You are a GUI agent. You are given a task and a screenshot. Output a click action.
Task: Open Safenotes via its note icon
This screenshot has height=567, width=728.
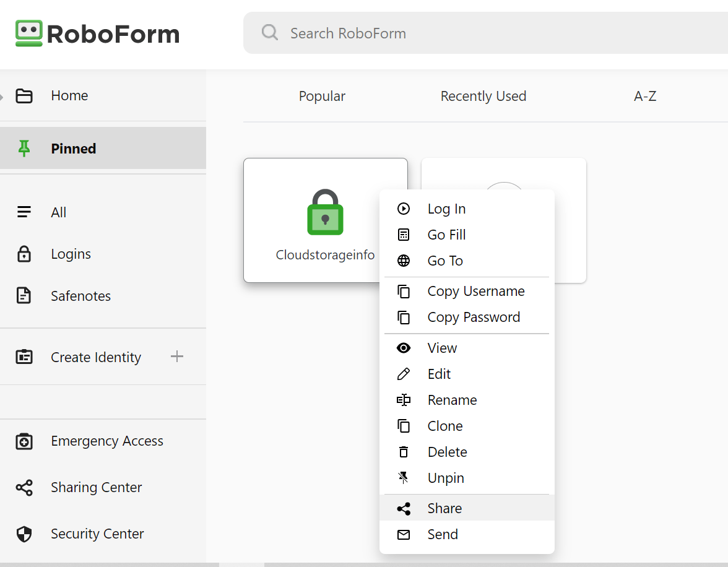click(24, 296)
